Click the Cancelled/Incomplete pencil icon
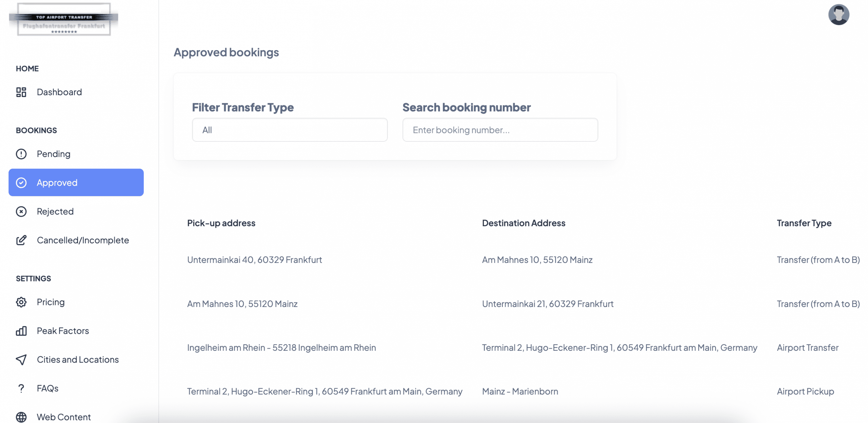This screenshot has height=423, width=868. (x=21, y=240)
